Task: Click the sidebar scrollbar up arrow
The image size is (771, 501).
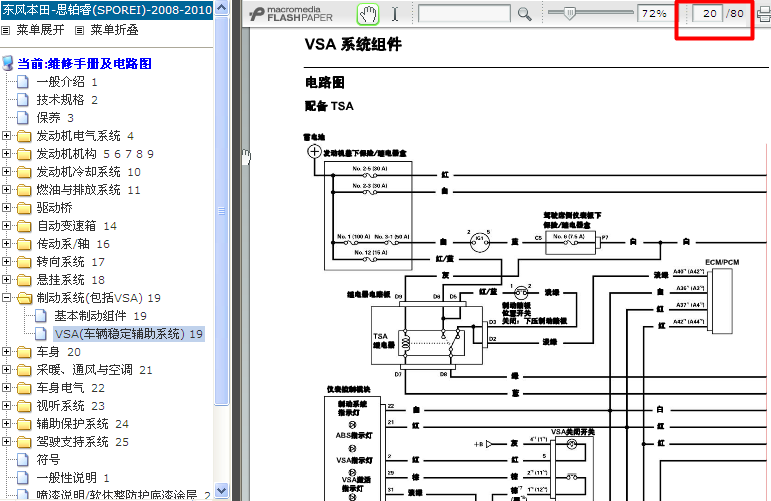Action: click(x=222, y=8)
